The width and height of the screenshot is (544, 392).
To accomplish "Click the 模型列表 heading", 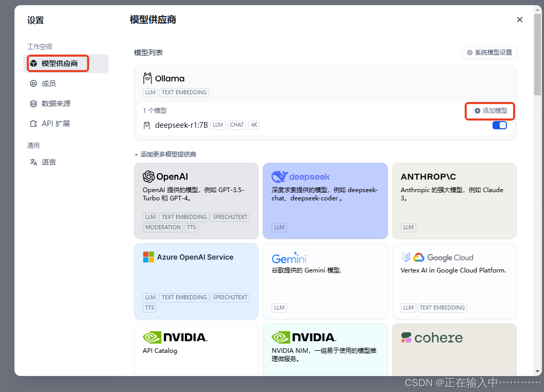I will [148, 53].
